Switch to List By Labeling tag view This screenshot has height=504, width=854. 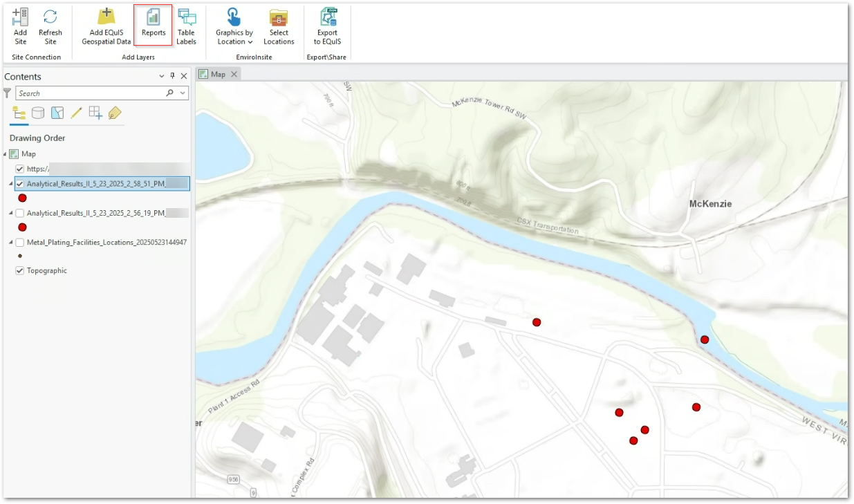pos(115,113)
